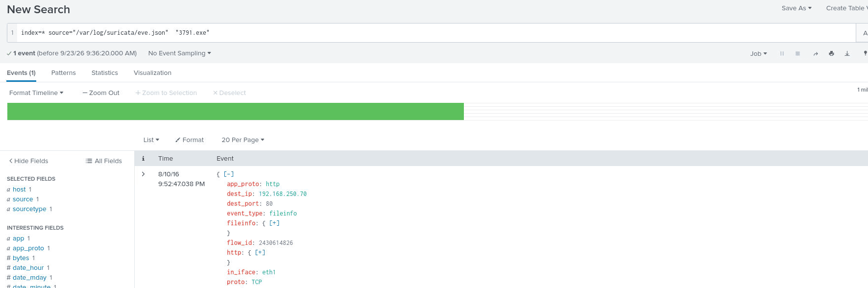Expand the http JSON node
The image size is (868, 288).
260,252
